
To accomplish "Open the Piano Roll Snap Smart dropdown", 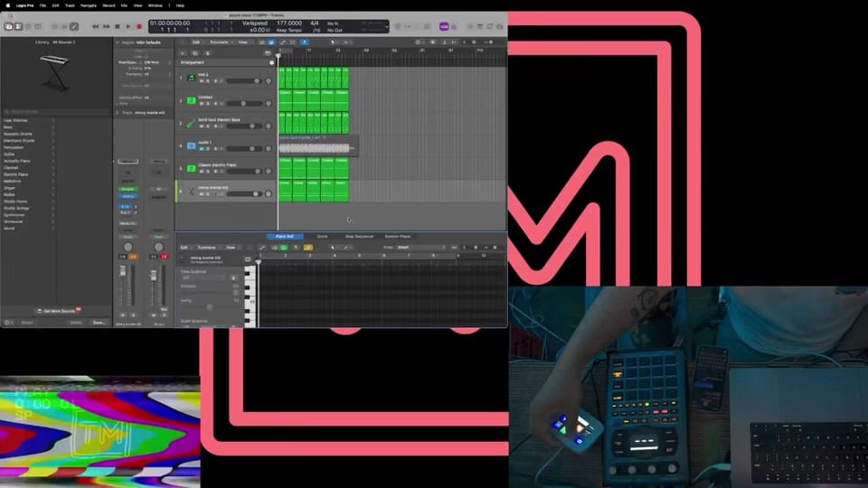I will (421, 248).
